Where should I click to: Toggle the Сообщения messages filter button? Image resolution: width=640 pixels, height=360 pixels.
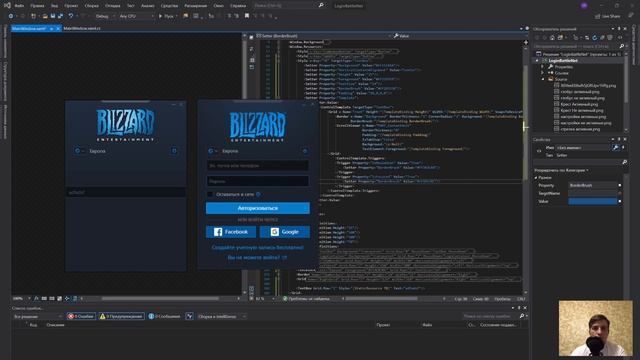tap(164, 316)
